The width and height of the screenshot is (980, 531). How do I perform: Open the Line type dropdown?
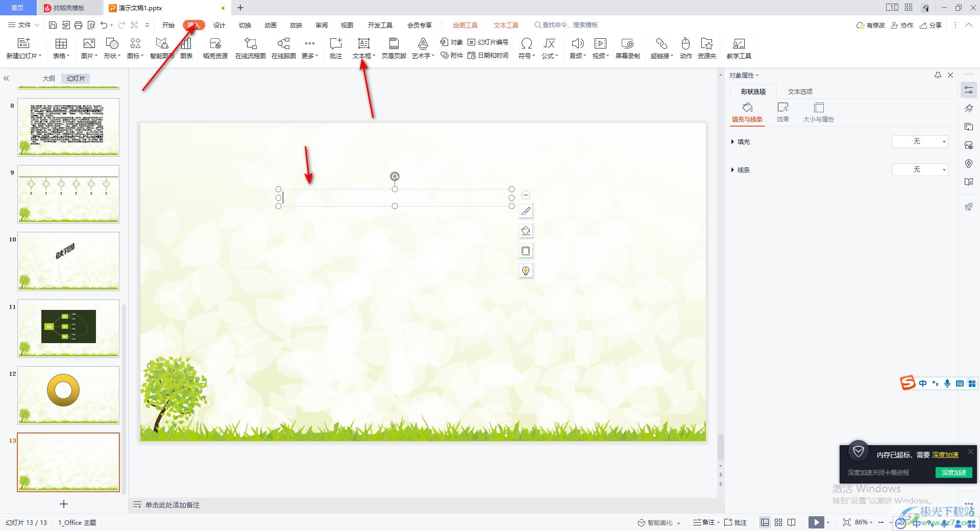pyautogui.click(x=920, y=170)
